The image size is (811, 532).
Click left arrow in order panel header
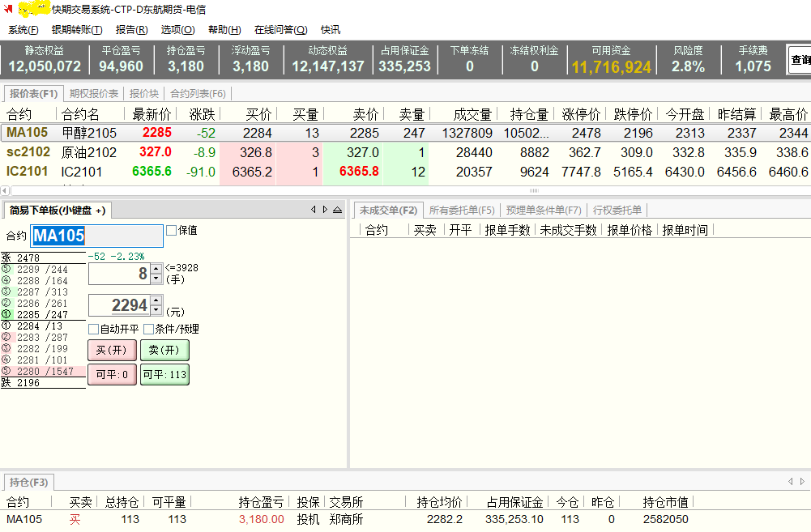pyautogui.click(x=313, y=210)
